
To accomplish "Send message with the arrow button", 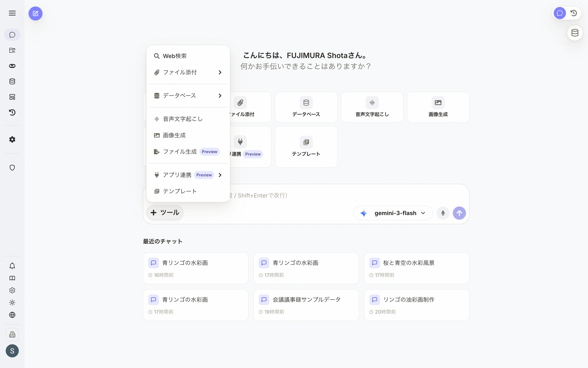I will (459, 213).
